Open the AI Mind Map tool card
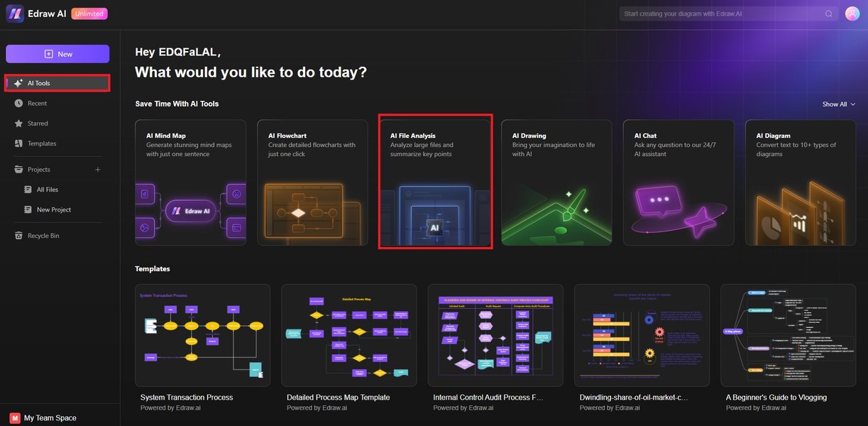 pos(191,182)
